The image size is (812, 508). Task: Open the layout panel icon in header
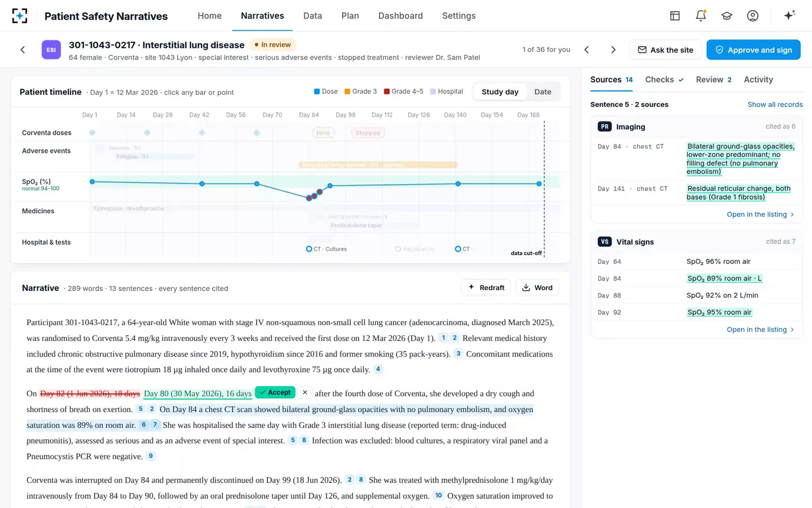(674, 16)
